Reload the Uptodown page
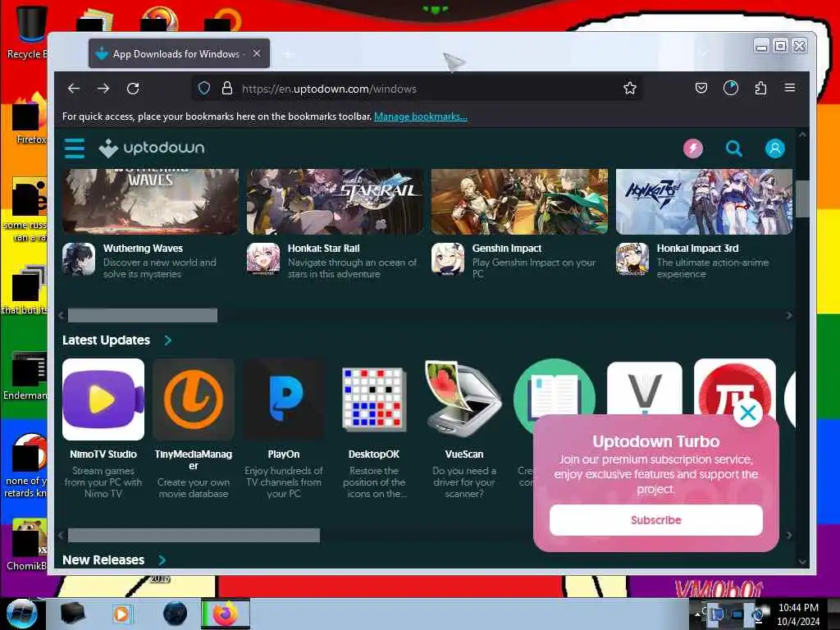The width and height of the screenshot is (840, 630). (x=133, y=89)
